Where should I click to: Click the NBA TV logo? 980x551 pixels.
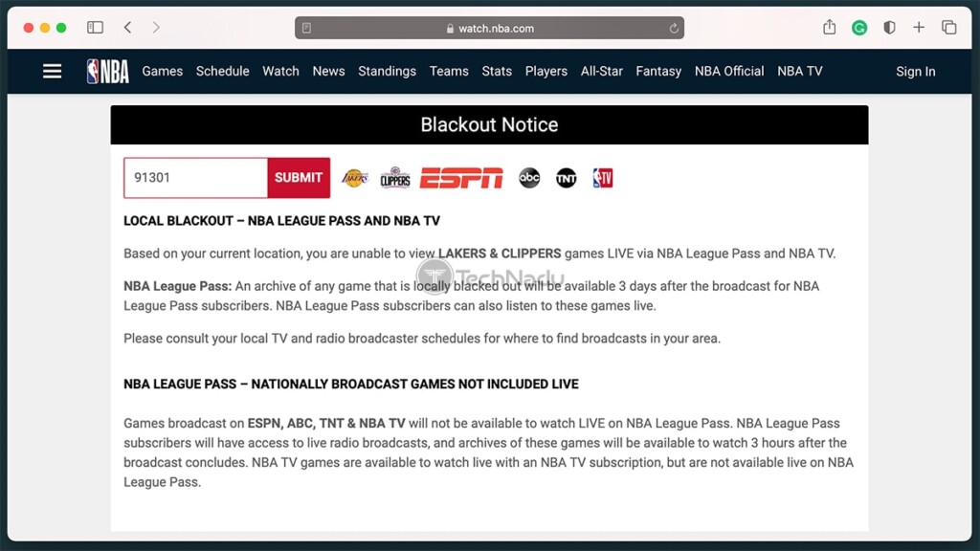(x=603, y=178)
